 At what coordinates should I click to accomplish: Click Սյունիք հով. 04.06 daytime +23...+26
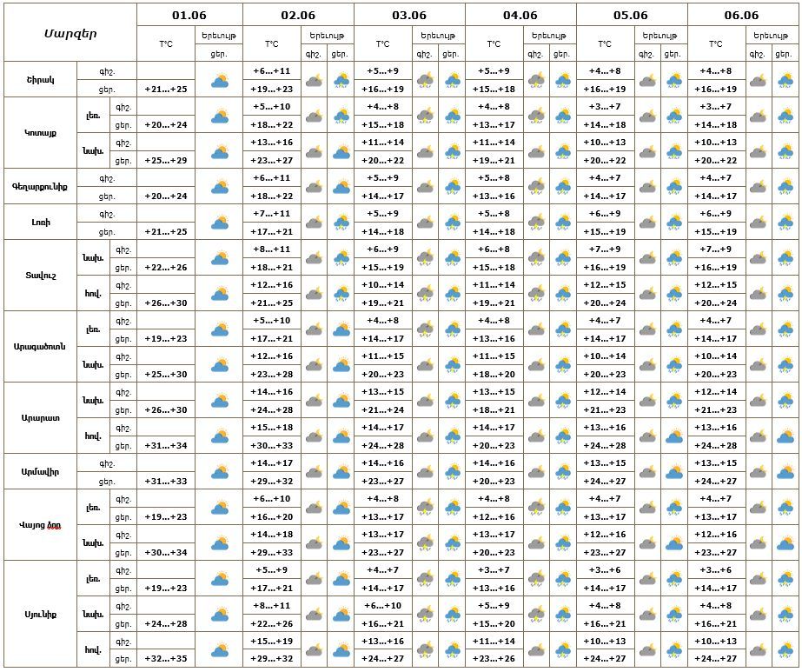[x=494, y=659]
